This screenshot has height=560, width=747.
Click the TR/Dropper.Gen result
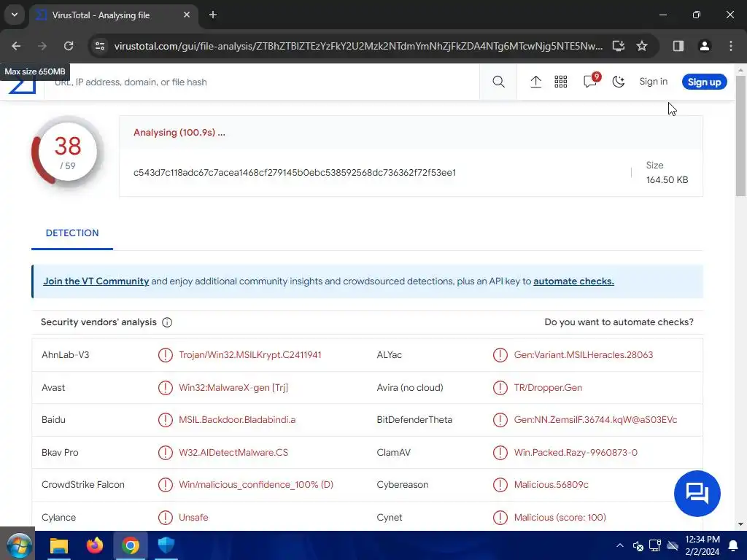pos(548,388)
